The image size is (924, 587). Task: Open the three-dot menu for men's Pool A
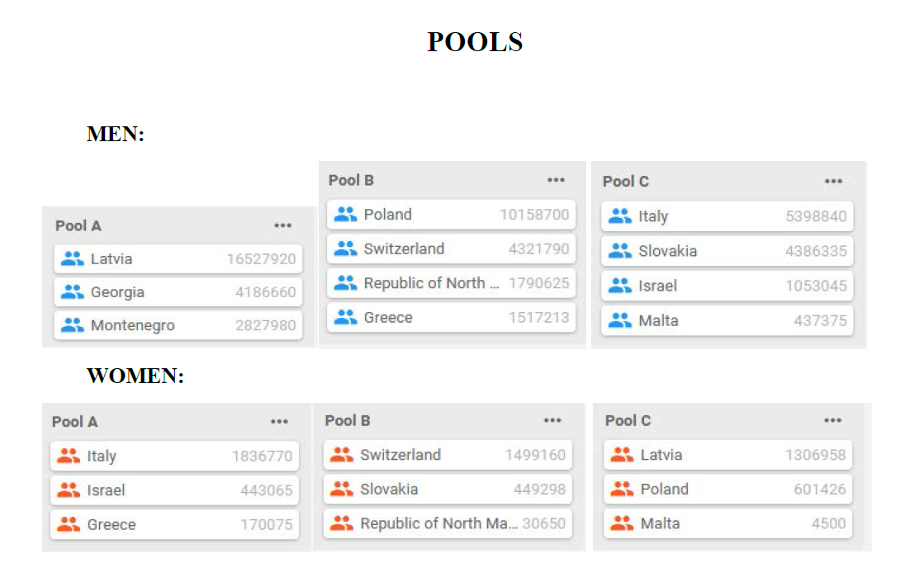(x=283, y=225)
